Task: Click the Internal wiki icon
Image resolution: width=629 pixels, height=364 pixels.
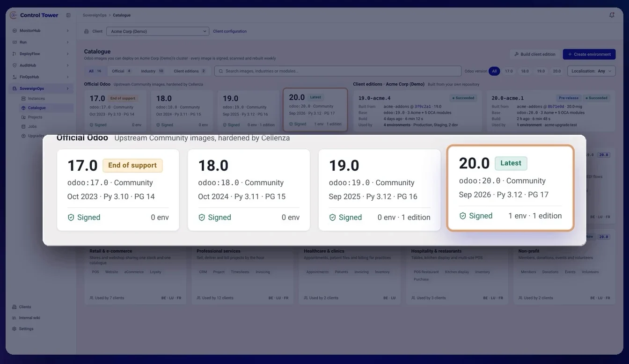Action: [x=15, y=318]
